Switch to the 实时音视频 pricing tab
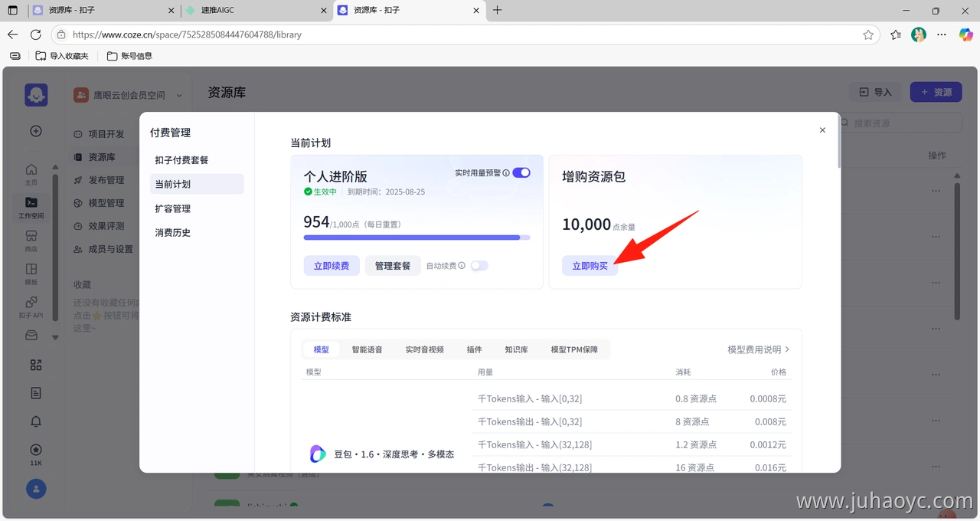The image size is (980, 521). coord(425,349)
